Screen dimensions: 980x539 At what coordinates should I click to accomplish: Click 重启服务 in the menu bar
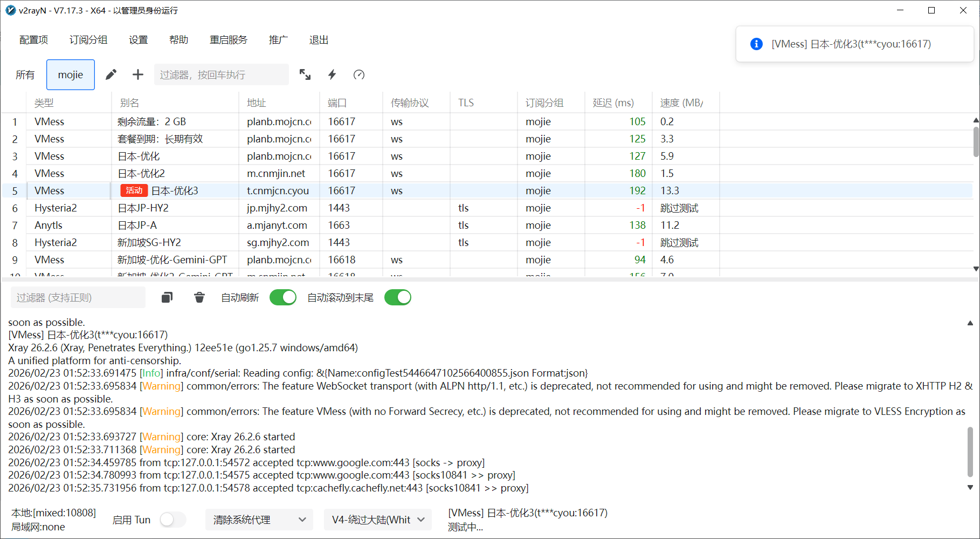[x=229, y=40]
